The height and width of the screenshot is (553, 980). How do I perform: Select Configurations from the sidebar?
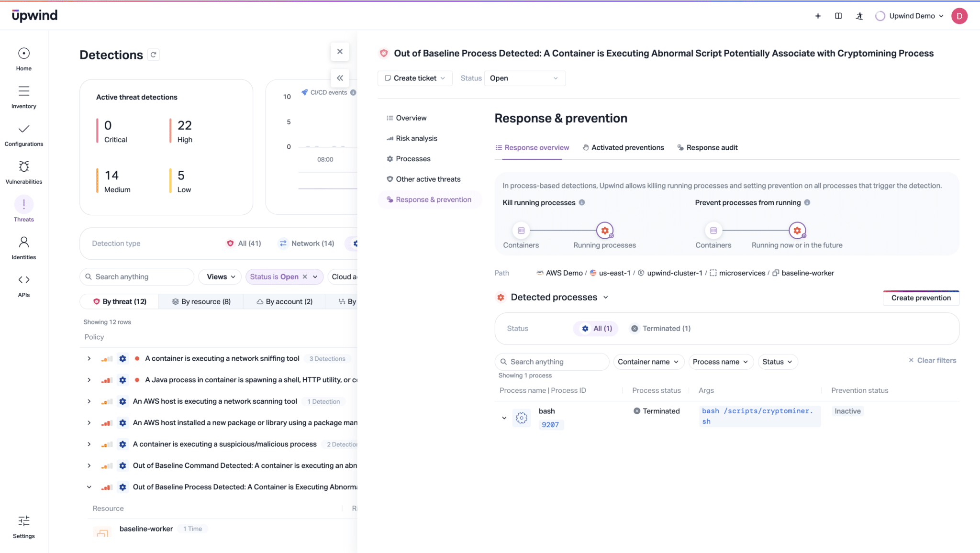pos(23,133)
